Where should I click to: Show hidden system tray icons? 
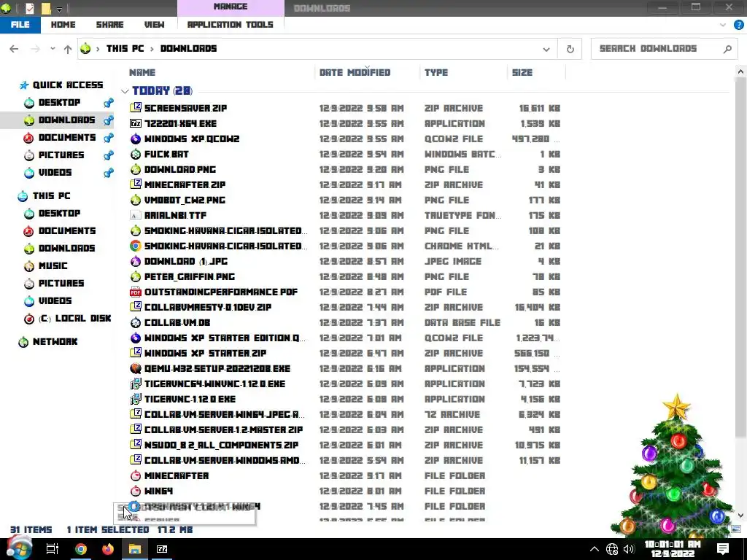coord(595,549)
